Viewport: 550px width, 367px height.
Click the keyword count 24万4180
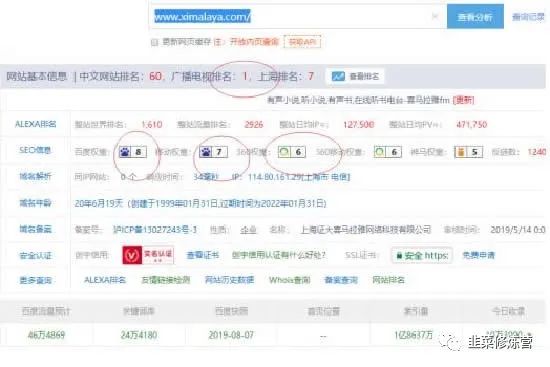[139, 335]
